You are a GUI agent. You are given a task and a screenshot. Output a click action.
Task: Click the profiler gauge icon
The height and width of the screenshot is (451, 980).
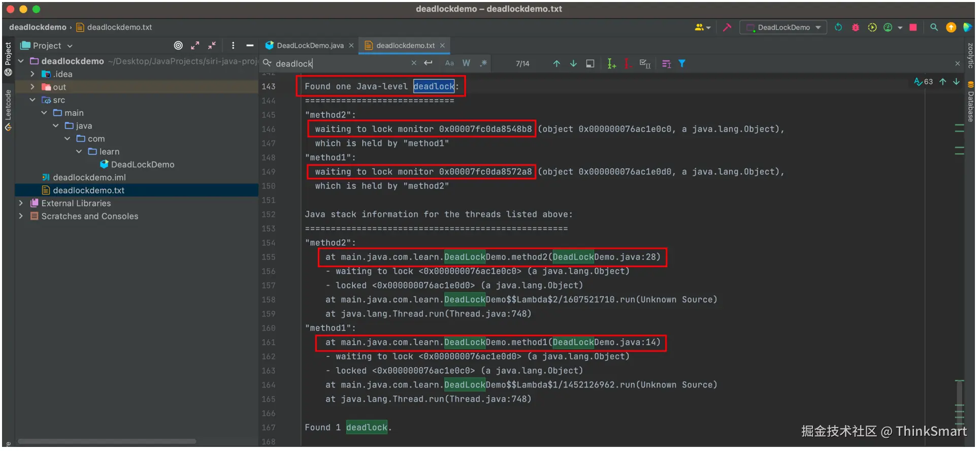tap(888, 27)
